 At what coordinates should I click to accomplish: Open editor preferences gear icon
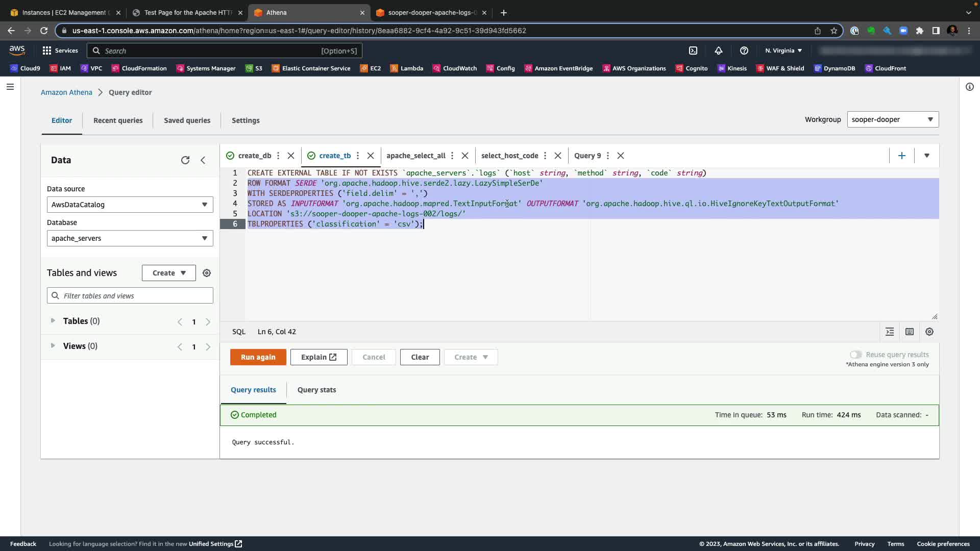coord(929,332)
